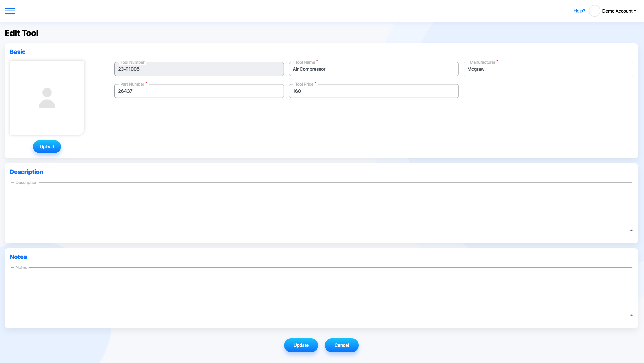Click the Help? link

pos(579,11)
